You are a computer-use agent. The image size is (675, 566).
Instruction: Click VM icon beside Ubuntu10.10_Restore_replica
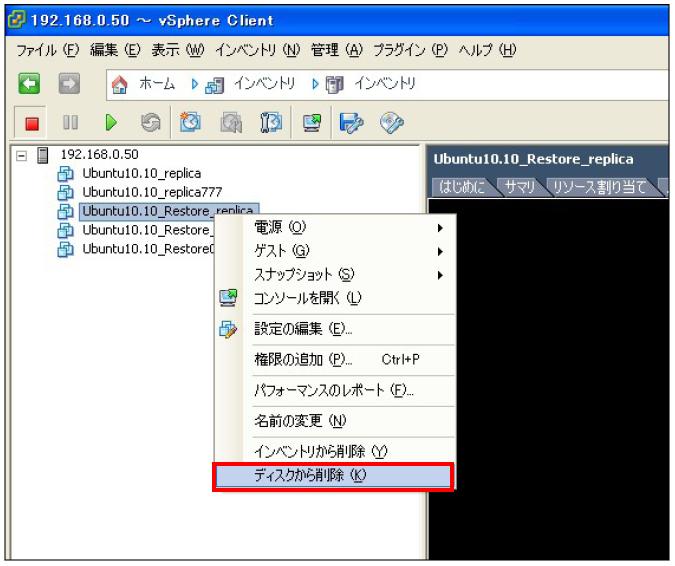pos(65,211)
